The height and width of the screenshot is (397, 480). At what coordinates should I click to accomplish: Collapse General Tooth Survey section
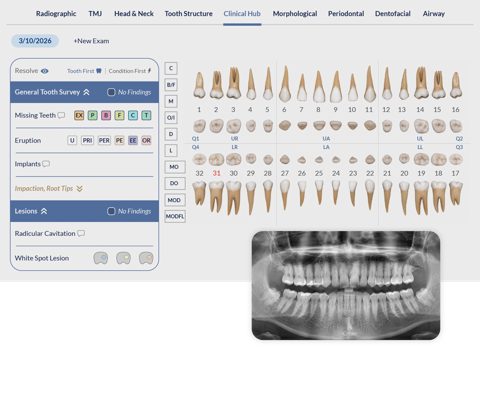click(86, 92)
